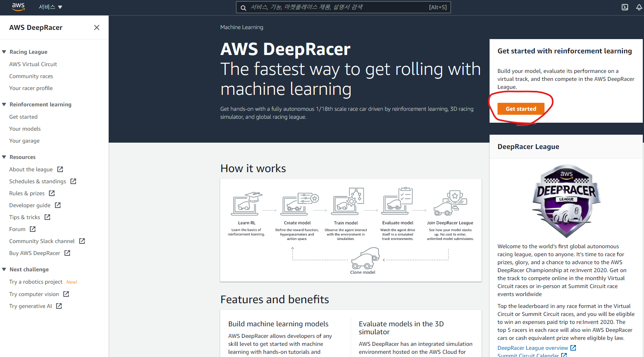The height and width of the screenshot is (357, 644).
Task: Click the AWS logo home icon
Action: [x=18, y=7]
